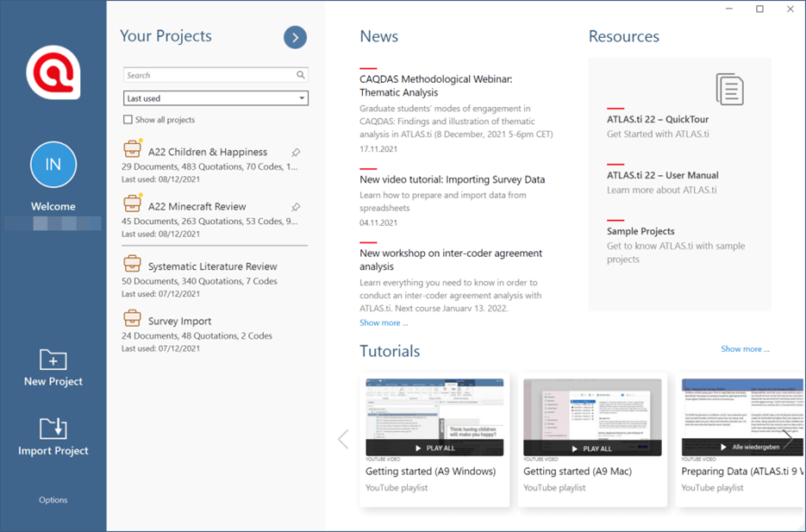The height and width of the screenshot is (532, 806).
Task: Click the Import Project icon
Action: click(x=53, y=428)
